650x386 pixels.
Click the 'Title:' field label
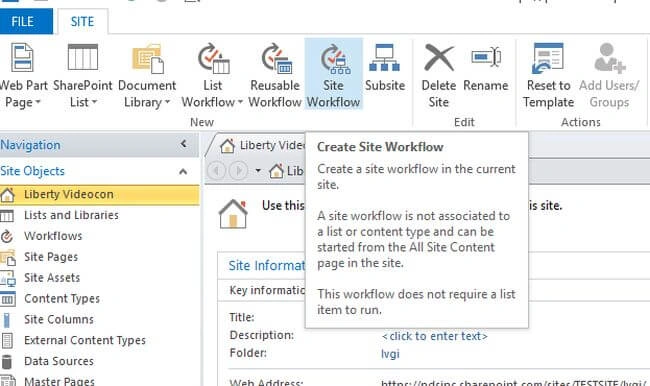(x=242, y=317)
